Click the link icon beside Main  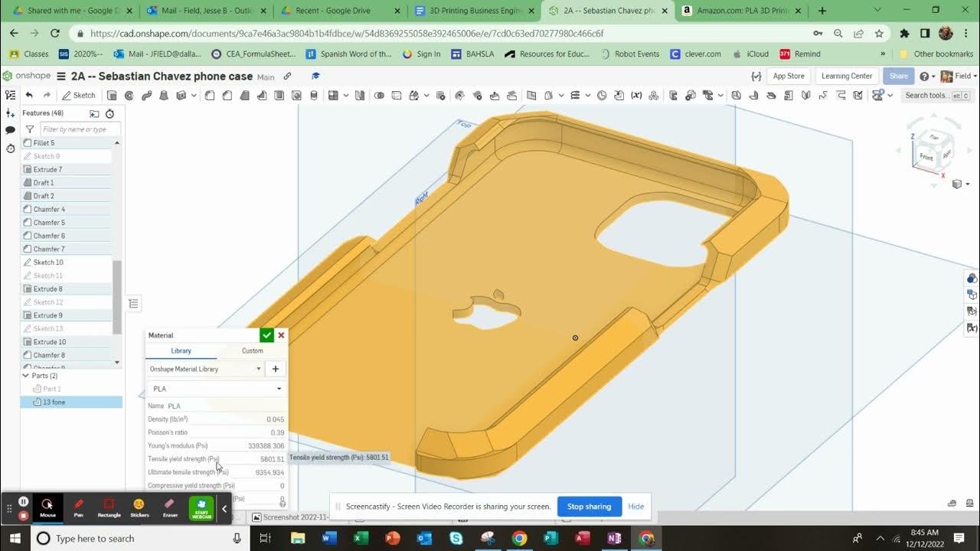point(287,77)
